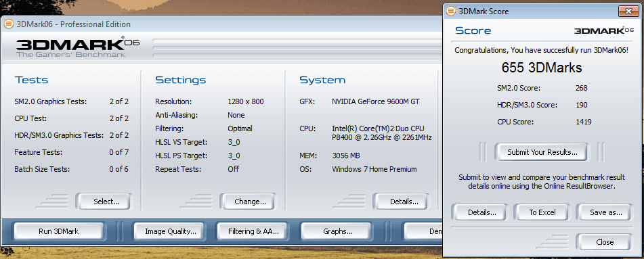Click the SM2.0 Graphics Tests label
Image resolution: width=644 pixels, height=259 pixels.
[x=51, y=101]
